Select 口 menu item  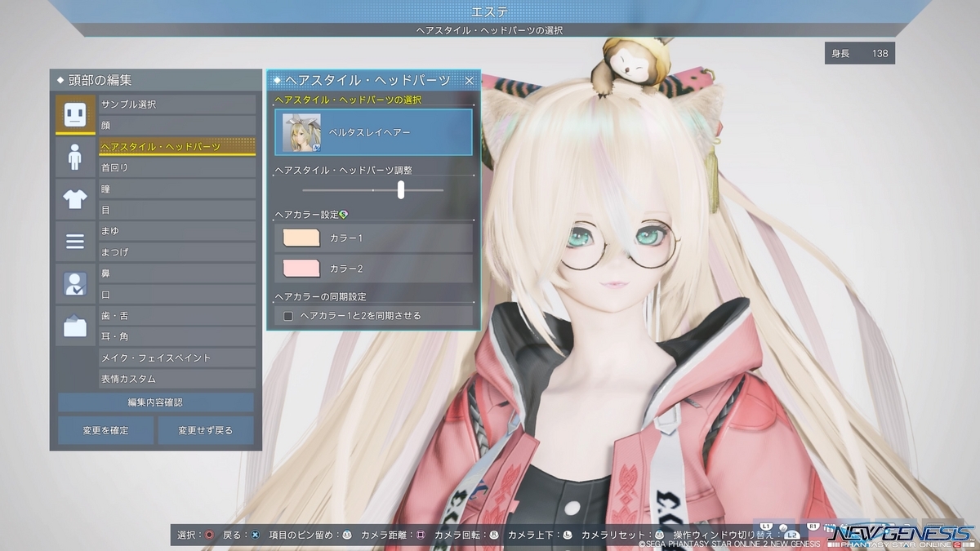pos(177,295)
